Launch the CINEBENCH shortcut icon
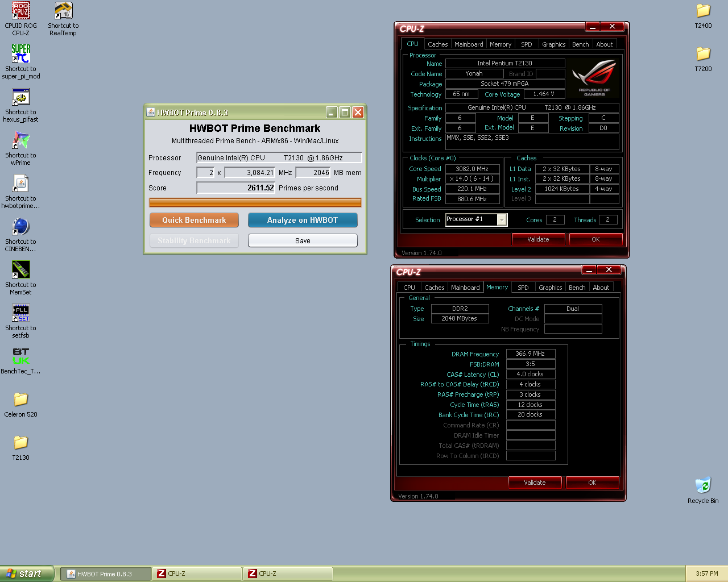This screenshot has width=728, height=582. [21, 227]
